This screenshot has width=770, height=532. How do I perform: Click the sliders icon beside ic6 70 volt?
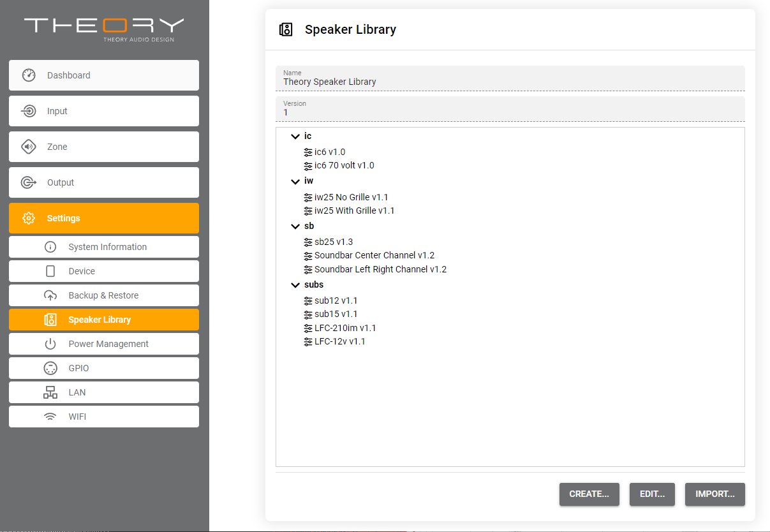coord(309,166)
